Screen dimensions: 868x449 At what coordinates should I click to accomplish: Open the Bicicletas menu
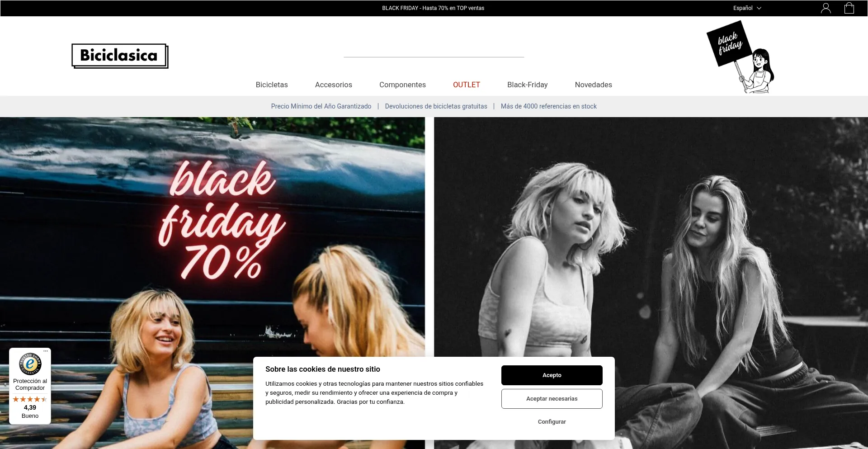[x=272, y=85]
